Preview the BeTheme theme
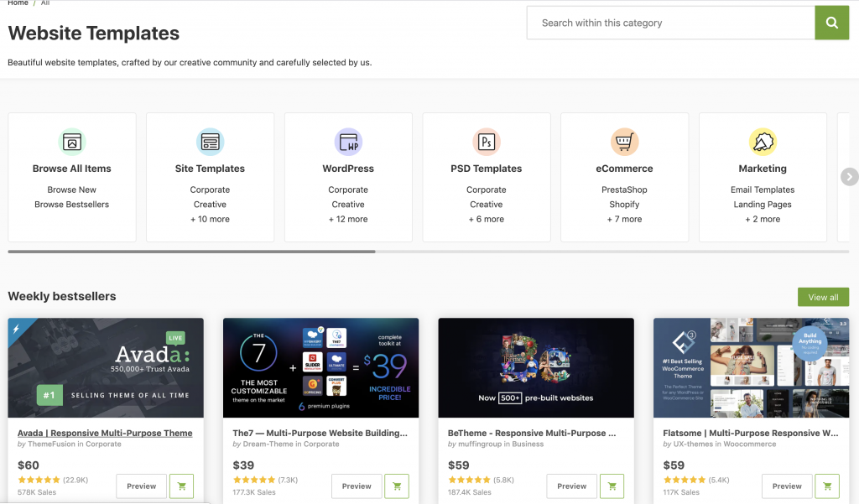 point(572,486)
